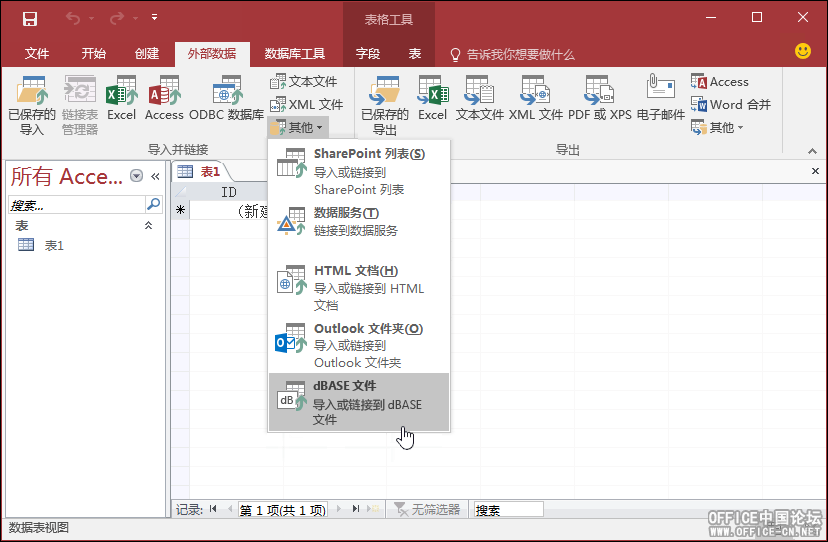Image resolution: width=828 pixels, height=542 pixels.
Task: Import XML 文件 in import group
Action: pos(307,104)
